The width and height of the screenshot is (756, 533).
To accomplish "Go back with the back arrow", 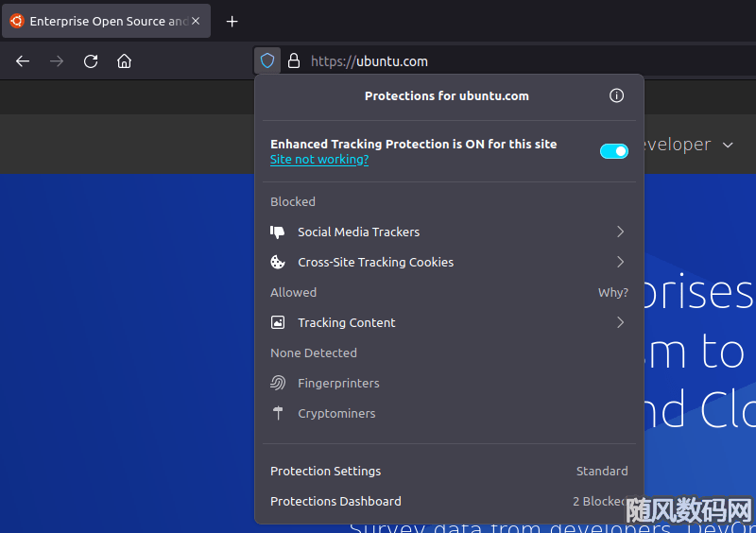I will click(23, 61).
